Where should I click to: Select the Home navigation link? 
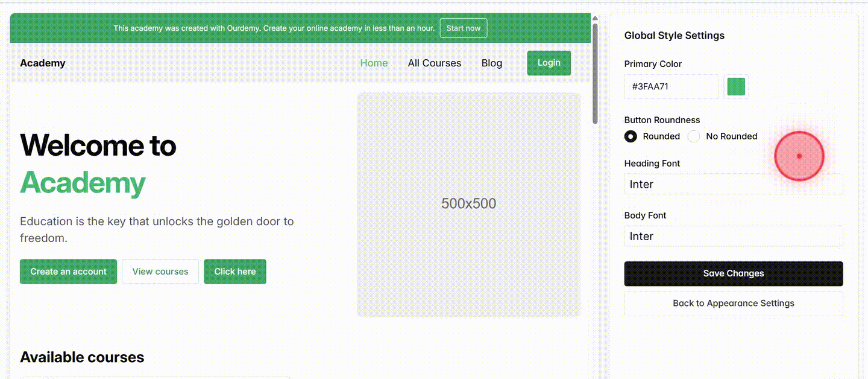(x=374, y=63)
